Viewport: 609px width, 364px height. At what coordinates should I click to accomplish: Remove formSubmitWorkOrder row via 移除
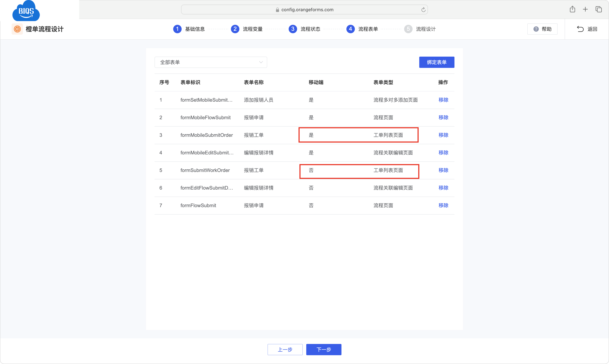[x=443, y=170]
